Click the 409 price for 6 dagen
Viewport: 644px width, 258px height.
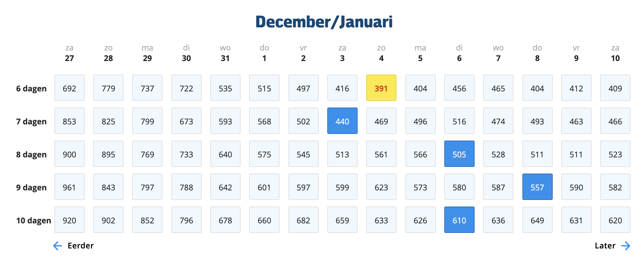coord(615,88)
